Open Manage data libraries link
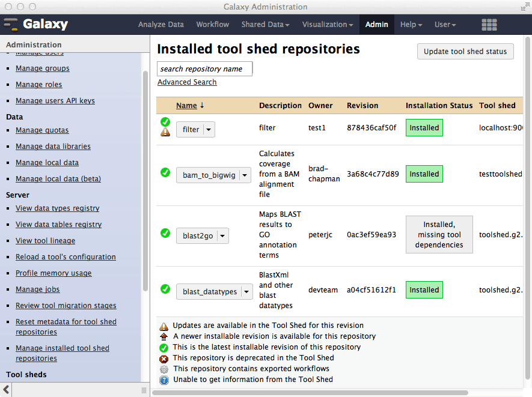Image resolution: width=532 pixels, height=397 pixels. click(x=53, y=147)
